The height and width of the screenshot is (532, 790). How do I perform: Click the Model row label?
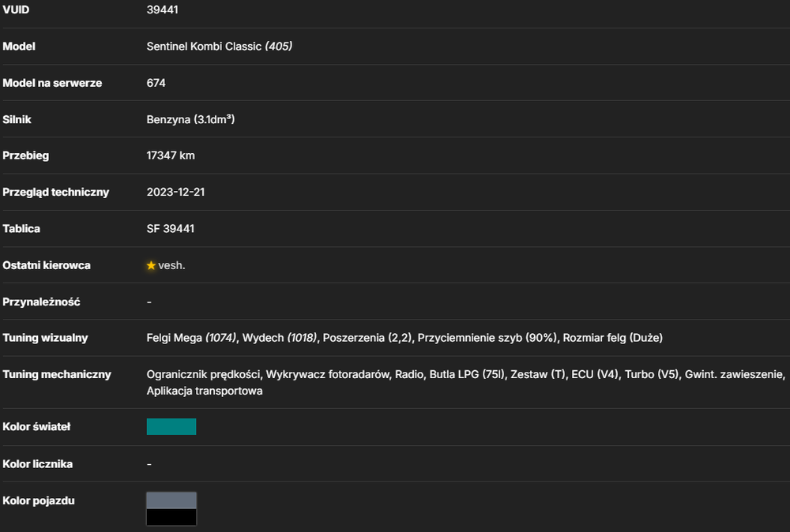(x=19, y=47)
